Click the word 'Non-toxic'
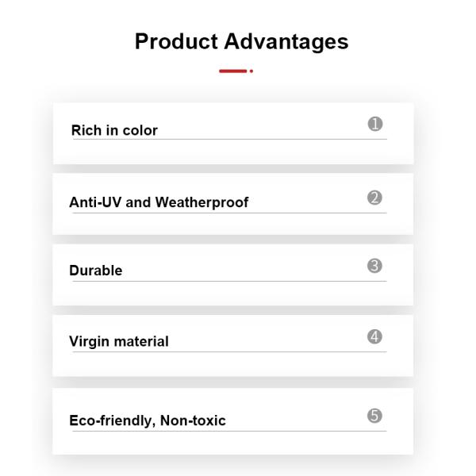Viewport: 476px width, 476px height. point(193,420)
